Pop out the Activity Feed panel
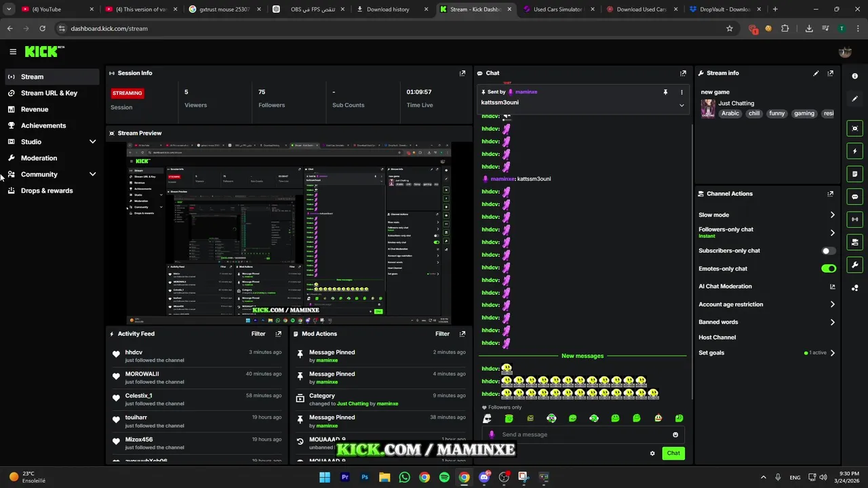Screen dimensions: 868x488 (278, 334)
